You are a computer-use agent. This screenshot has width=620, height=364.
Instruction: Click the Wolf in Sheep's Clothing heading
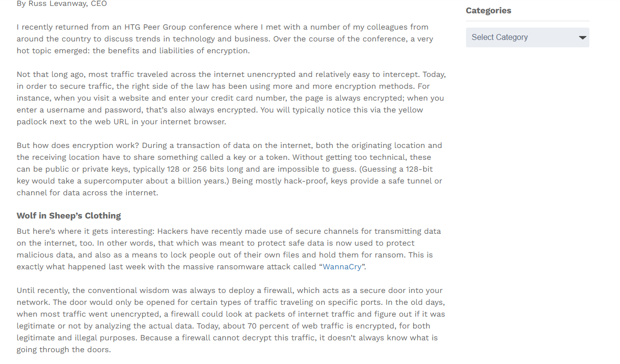(x=69, y=216)
